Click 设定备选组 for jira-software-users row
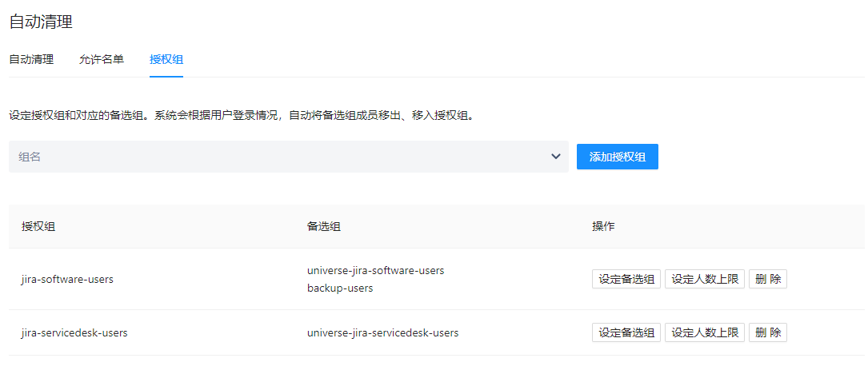This screenshot has width=868, height=366. [x=626, y=279]
